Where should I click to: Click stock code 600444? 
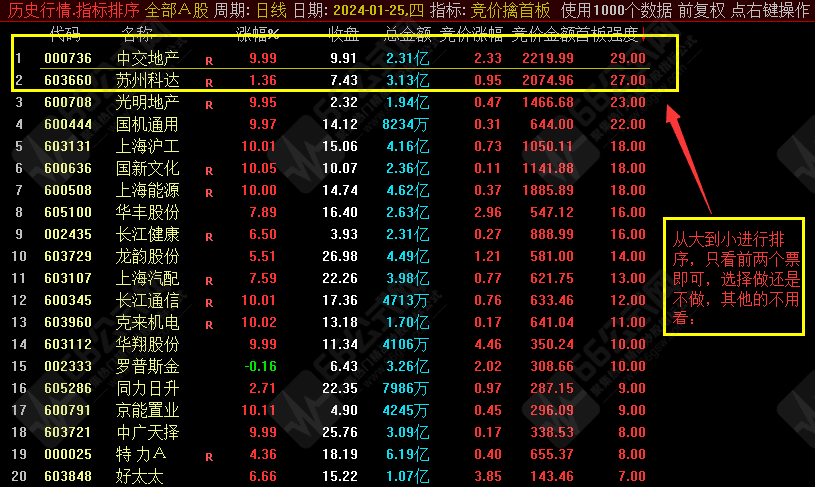(x=68, y=124)
